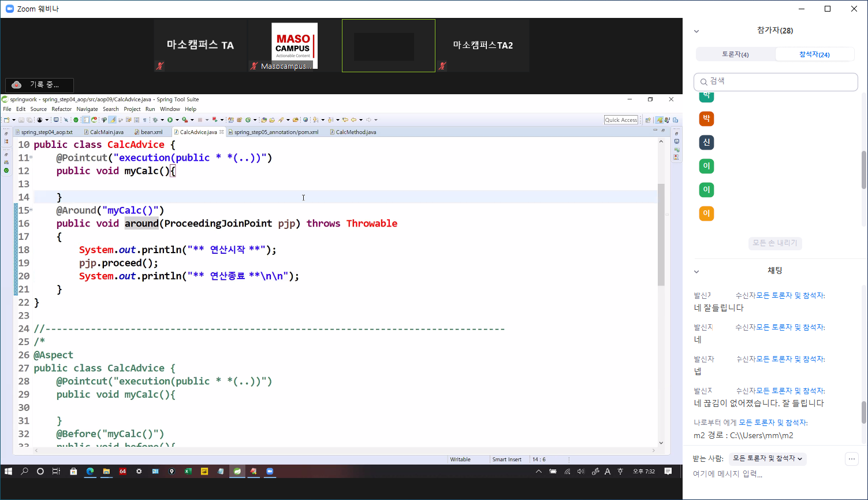Click the STS Run toolbar button

pyautogui.click(x=170, y=120)
